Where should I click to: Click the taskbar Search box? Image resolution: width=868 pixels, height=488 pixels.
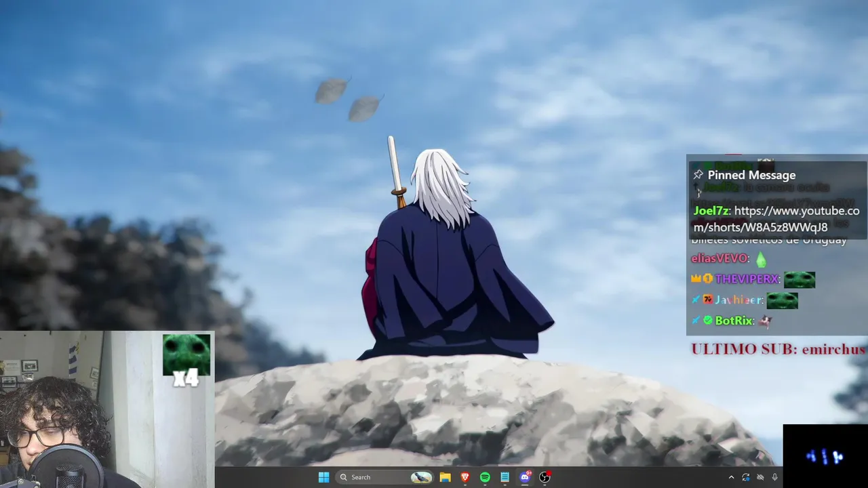385,477
